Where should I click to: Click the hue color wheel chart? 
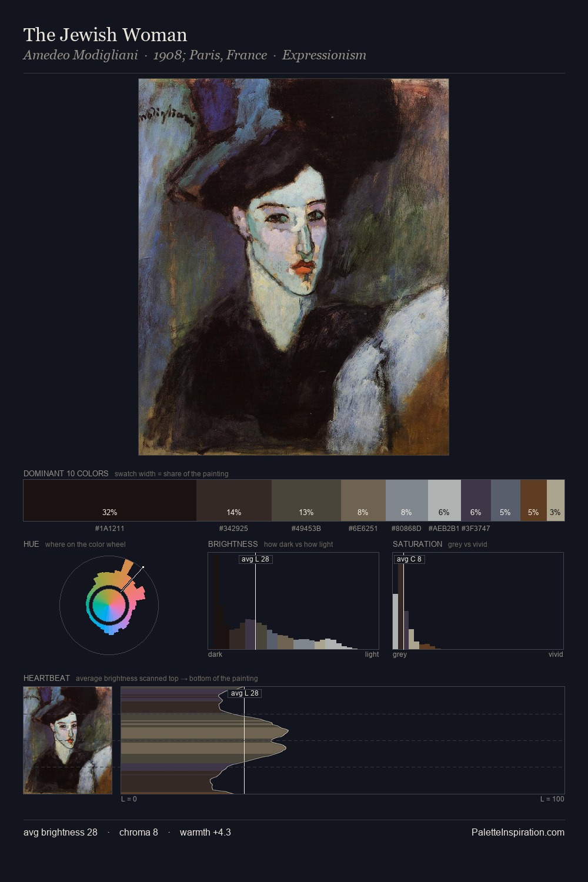pyautogui.click(x=109, y=605)
